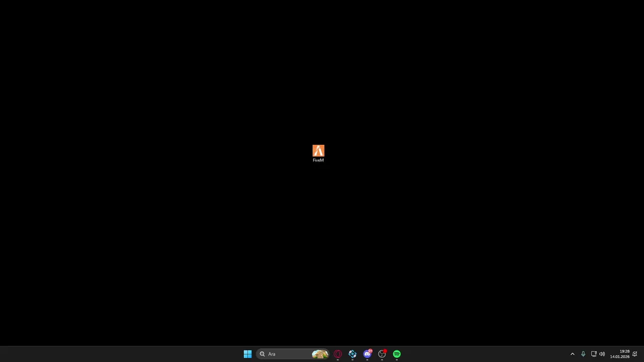Open Discord from the taskbar

(367, 354)
